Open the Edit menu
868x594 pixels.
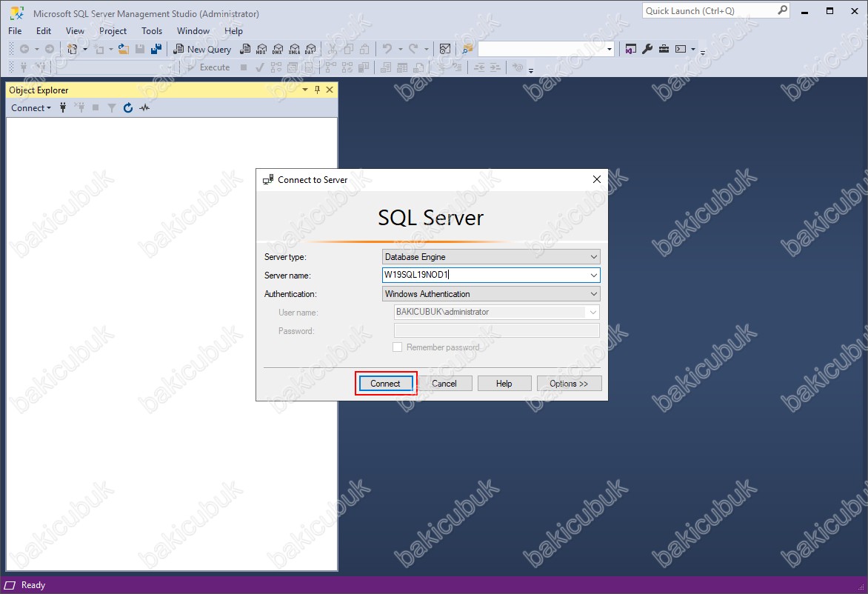(x=44, y=31)
